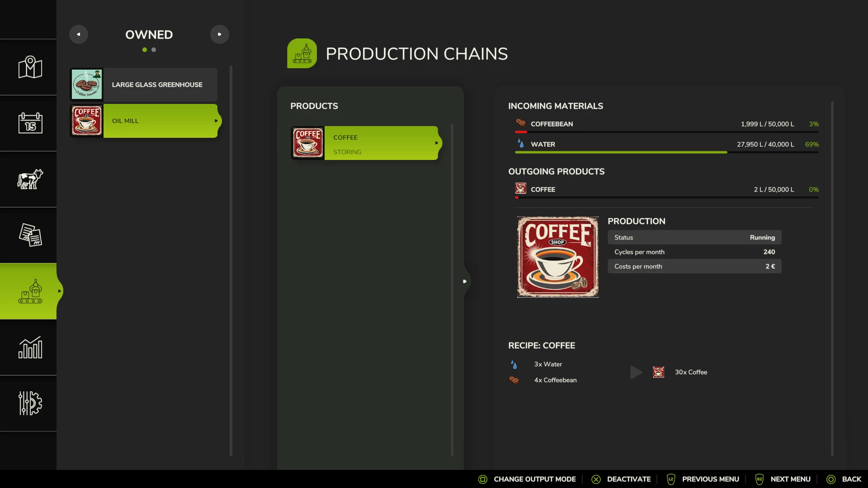Image resolution: width=868 pixels, height=488 pixels.
Task: Deactivate the coffee production
Action: pos(621,479)
